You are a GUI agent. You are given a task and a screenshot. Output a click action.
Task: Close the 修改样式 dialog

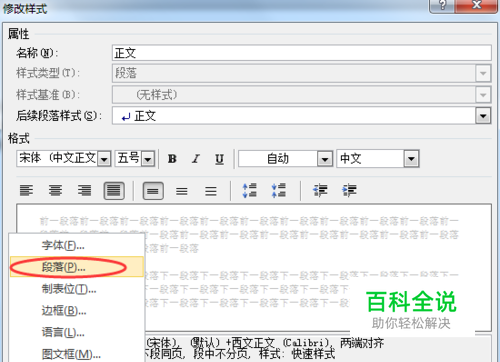point(477,5)
